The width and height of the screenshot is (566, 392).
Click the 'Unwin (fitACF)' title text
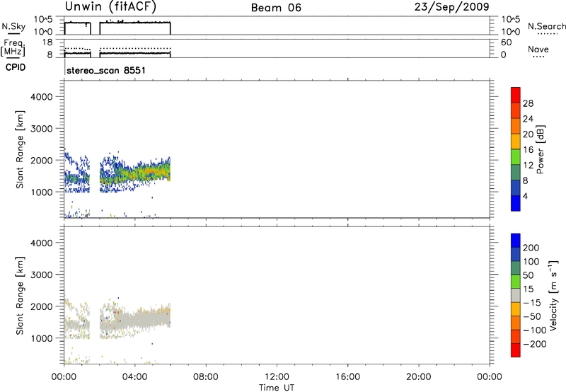pos(110,7)
